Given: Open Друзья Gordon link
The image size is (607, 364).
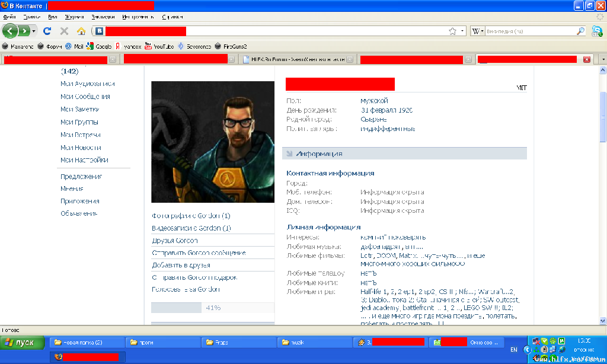Looking at the screenshot, I should [x=175, y=241].
